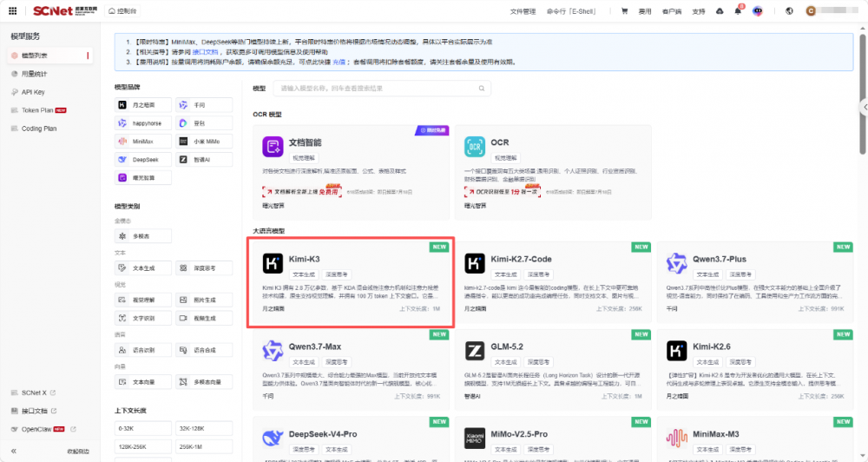Screen dimensions: 868x462
Task: Toggle the 曙光智算 brand filter
Action: click(143, 178)
